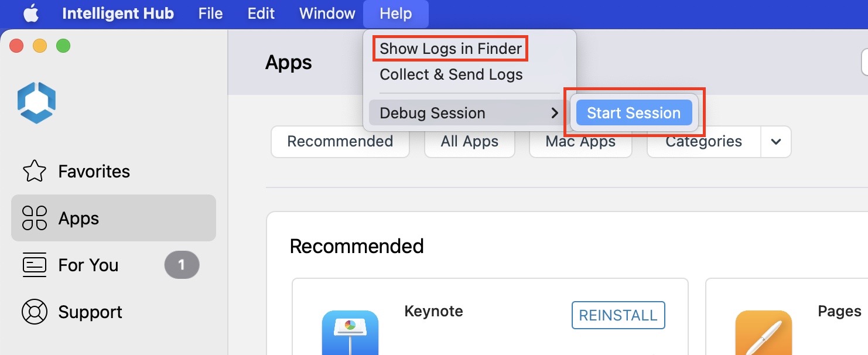Image resolution: width=868 pixels, height=355 pixels.
Task: Open For You from the sidebar icon
Action: pos(35,265)
